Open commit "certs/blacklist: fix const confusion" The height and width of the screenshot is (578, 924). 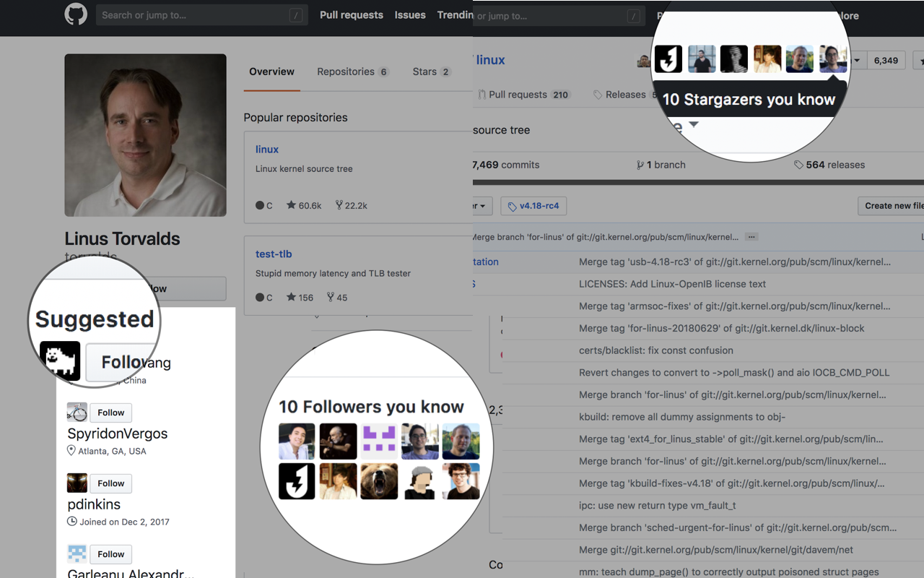pyautogui.click(x=656, y=350)
